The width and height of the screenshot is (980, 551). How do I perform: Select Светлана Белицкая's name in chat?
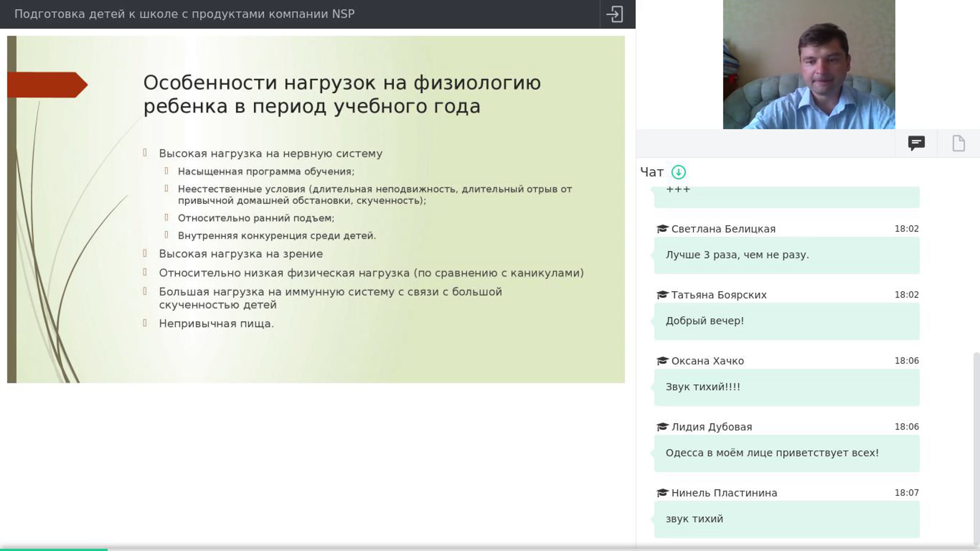[723, 229]
